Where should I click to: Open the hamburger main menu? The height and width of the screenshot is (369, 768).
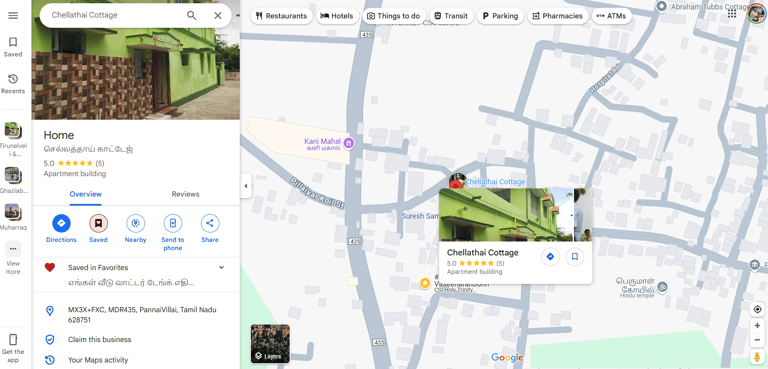tap(13, 16)
